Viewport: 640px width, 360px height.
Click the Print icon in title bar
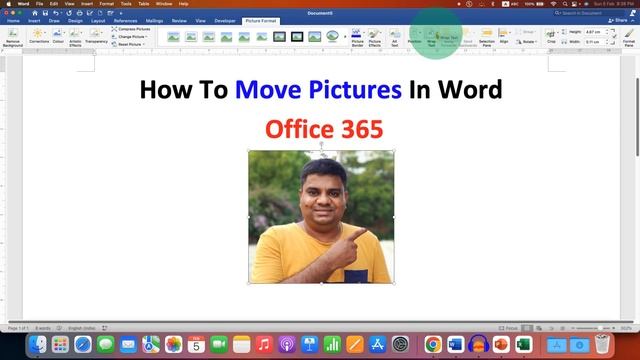(80, 13)
